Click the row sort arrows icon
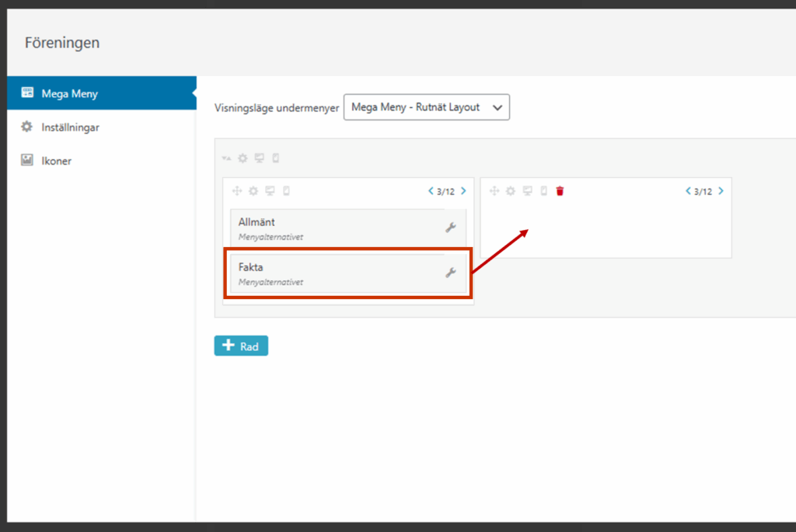 point(226,158)
